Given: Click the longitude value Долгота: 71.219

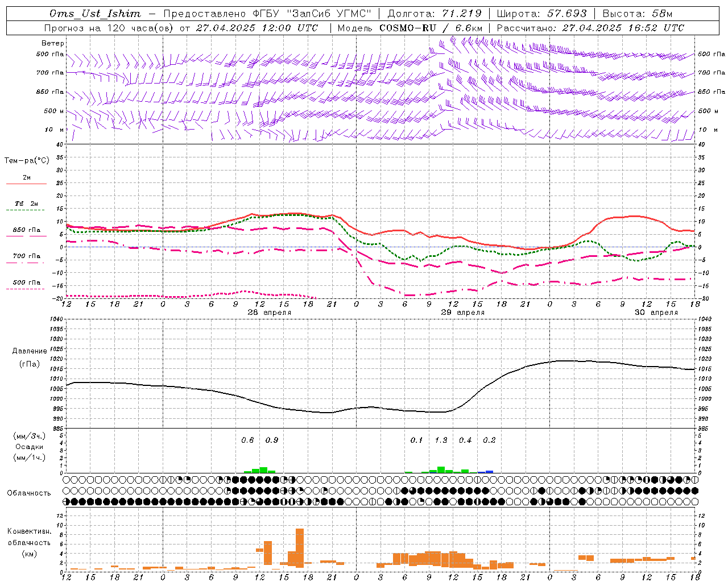Looking at the screenshot, I should pos(435,14).
